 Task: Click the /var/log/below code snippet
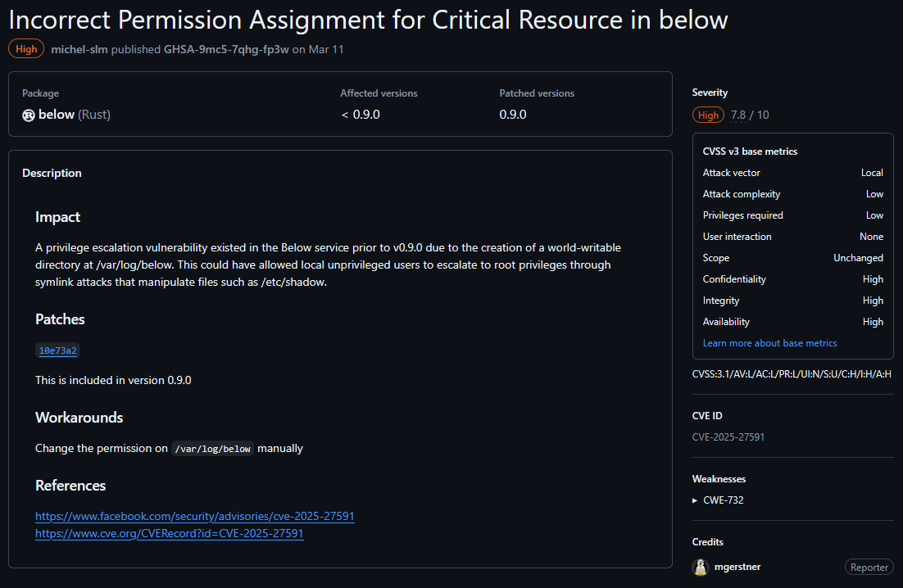coord(212,449)
